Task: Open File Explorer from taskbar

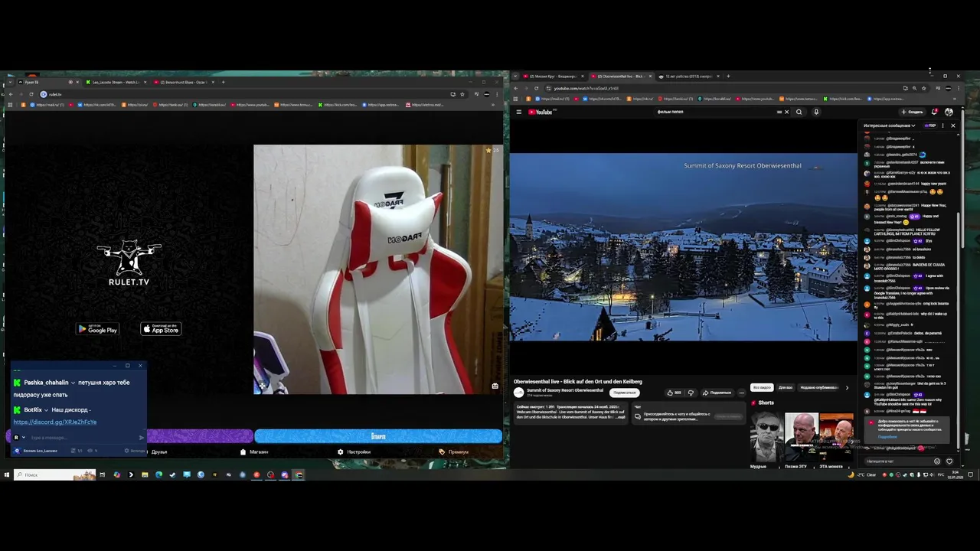Action: coord(145,474)
